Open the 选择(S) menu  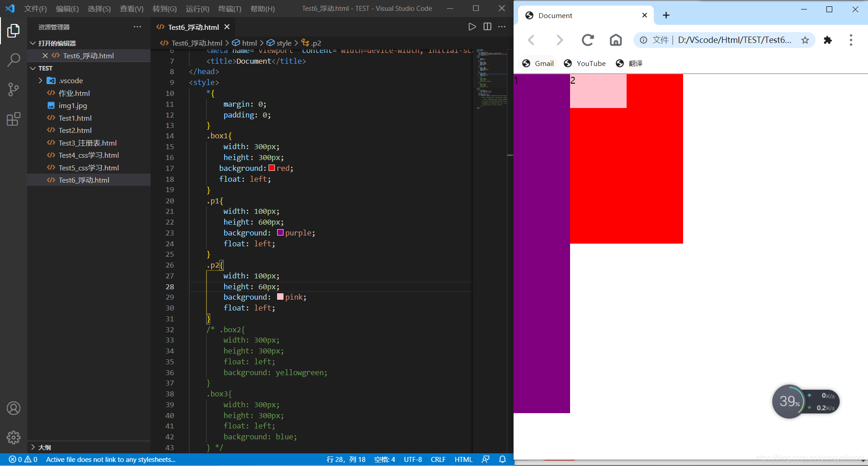pyautogui.click(x=99, y=9)
